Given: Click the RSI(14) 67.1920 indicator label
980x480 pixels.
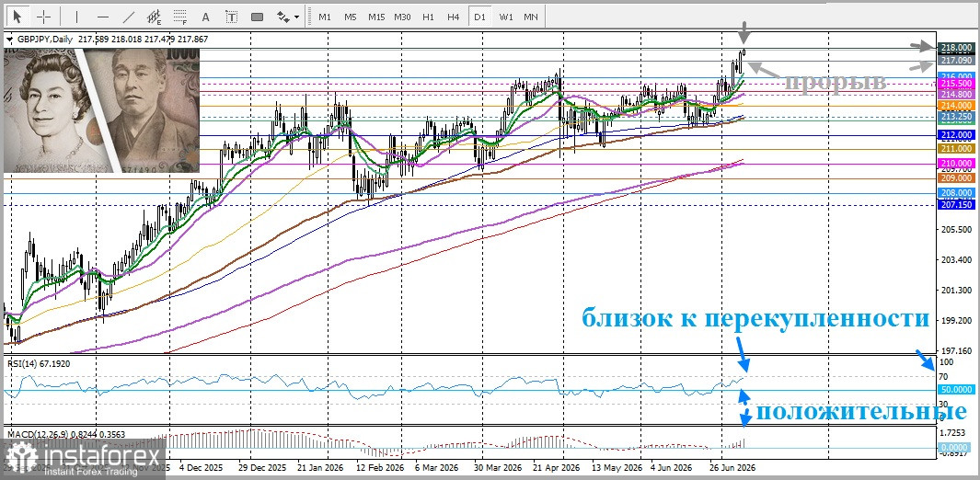Looking at the screenshot, I should [x=39, y=362].
